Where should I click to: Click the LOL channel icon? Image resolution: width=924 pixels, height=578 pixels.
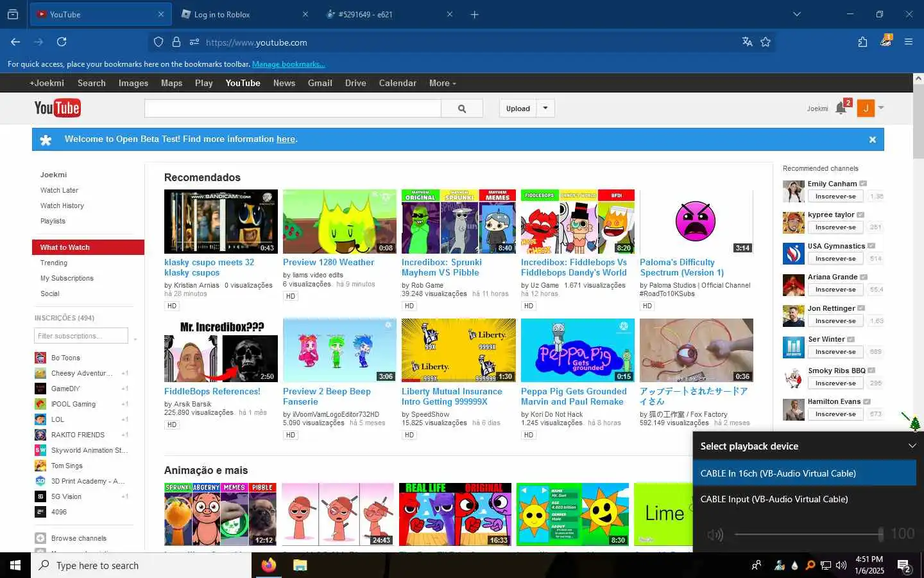[x=40, y=419]
